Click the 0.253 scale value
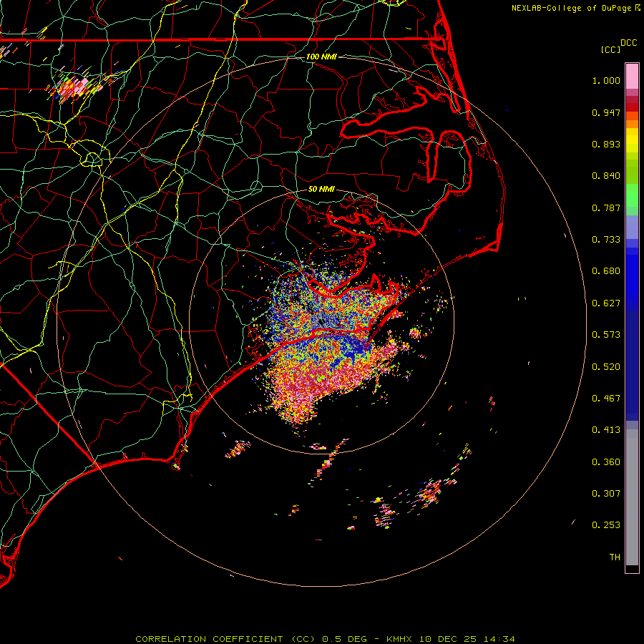 coord(606,525)
